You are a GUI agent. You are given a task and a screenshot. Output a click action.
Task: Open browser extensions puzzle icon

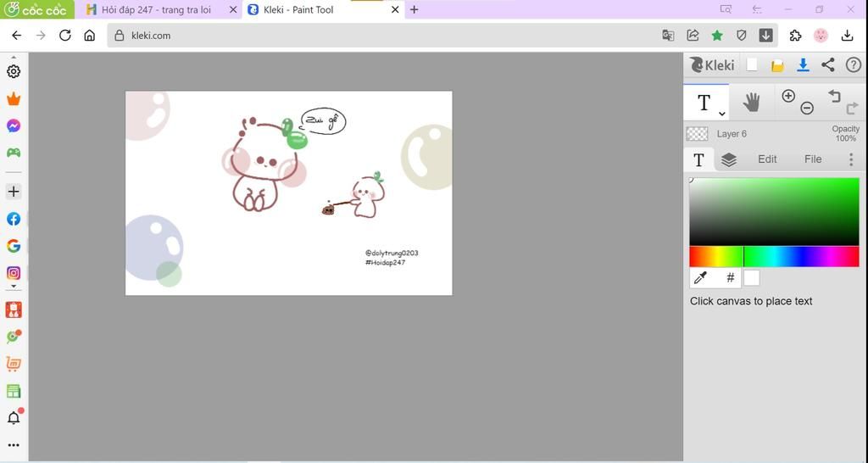pyautogui.click(x=795, y=36)
